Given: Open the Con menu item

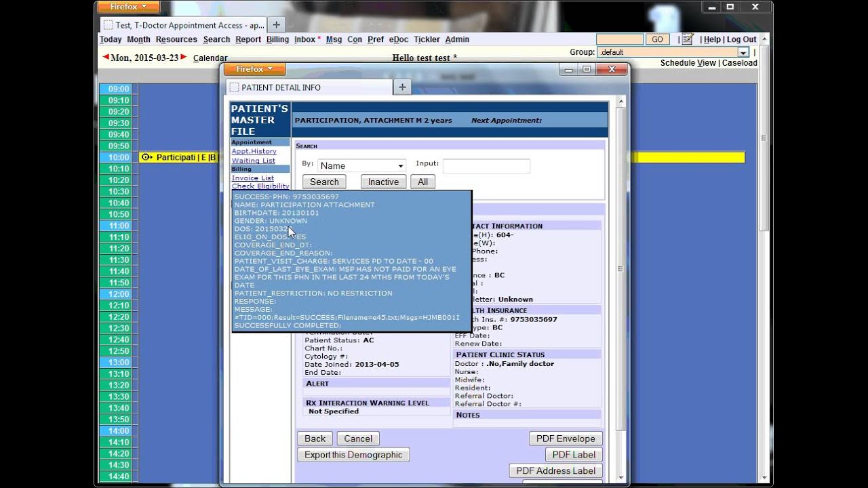Looking at the screenshot, I should click(x=355, y=39).
